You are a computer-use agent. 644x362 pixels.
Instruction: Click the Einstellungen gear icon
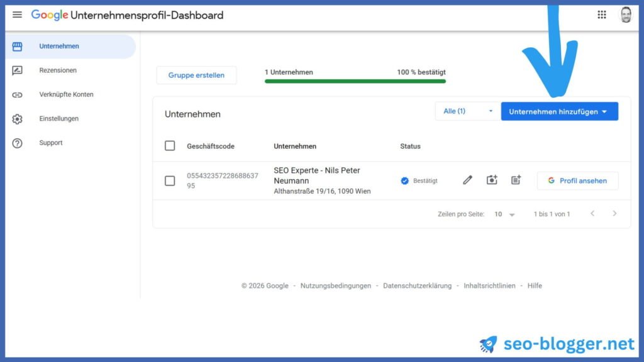click(x=17, y=119)
